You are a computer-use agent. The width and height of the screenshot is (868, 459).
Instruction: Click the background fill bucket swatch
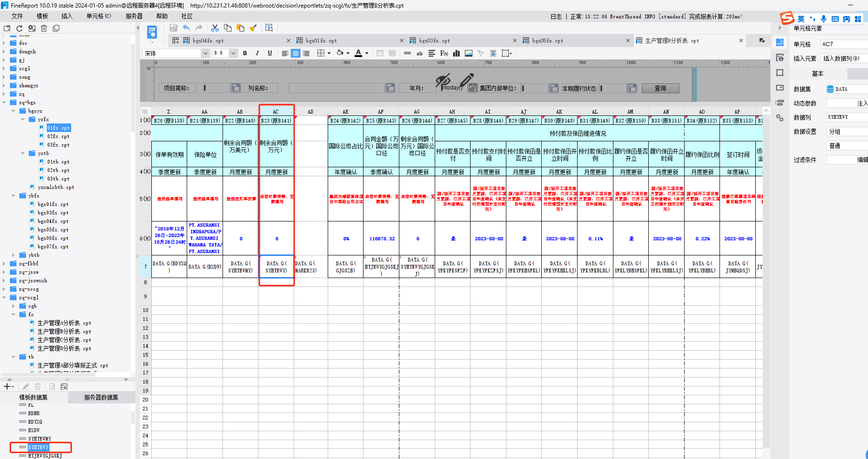click(340, 53)
